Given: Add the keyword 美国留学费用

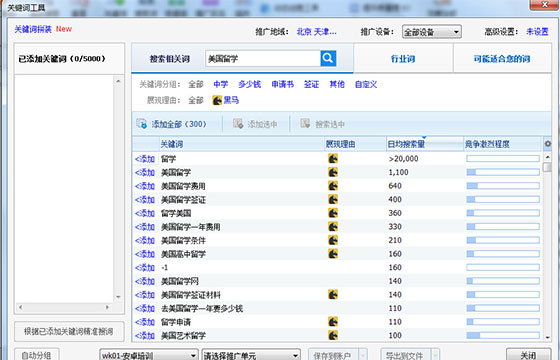Looking at the screenshot, I should pos(145,186).
